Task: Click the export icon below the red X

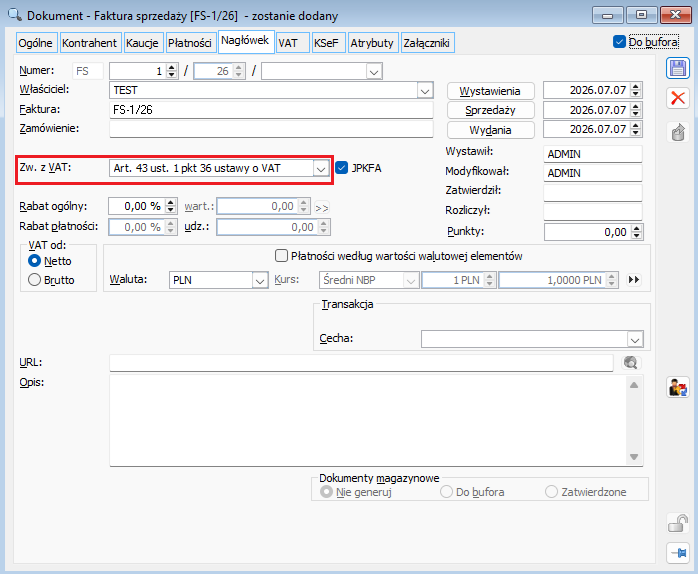Action: [678, 132]
